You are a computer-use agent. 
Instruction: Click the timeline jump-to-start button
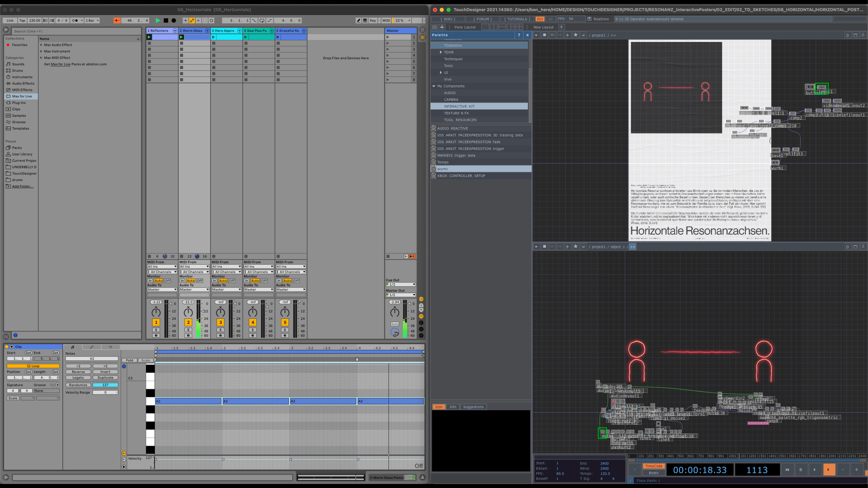(787, 469)
